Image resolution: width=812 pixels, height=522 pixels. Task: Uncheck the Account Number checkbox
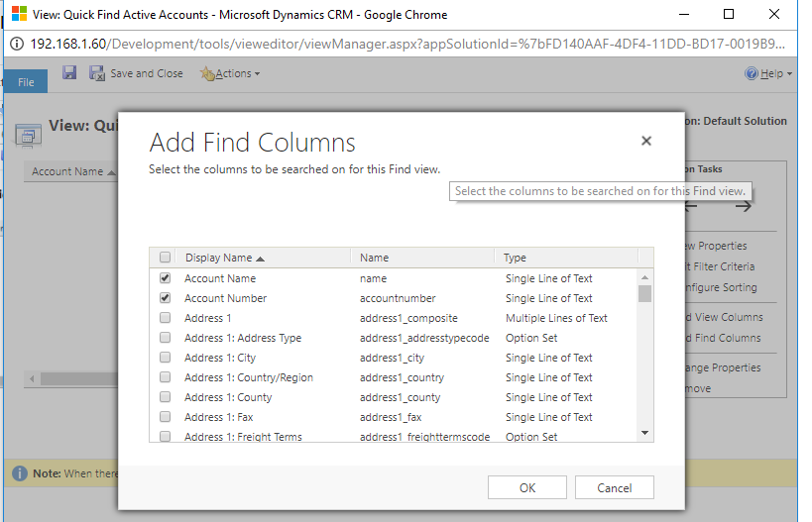(165, 298)
